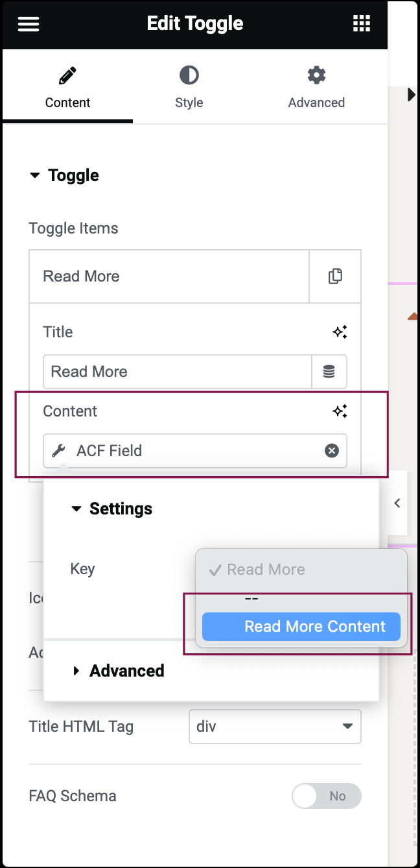Open dynamic tags icon beside the Title field
420x868 pixels.
pyautogui.click(x=329, y=371)
